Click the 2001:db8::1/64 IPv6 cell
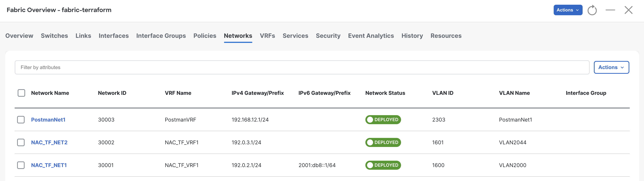 point(317,165)
